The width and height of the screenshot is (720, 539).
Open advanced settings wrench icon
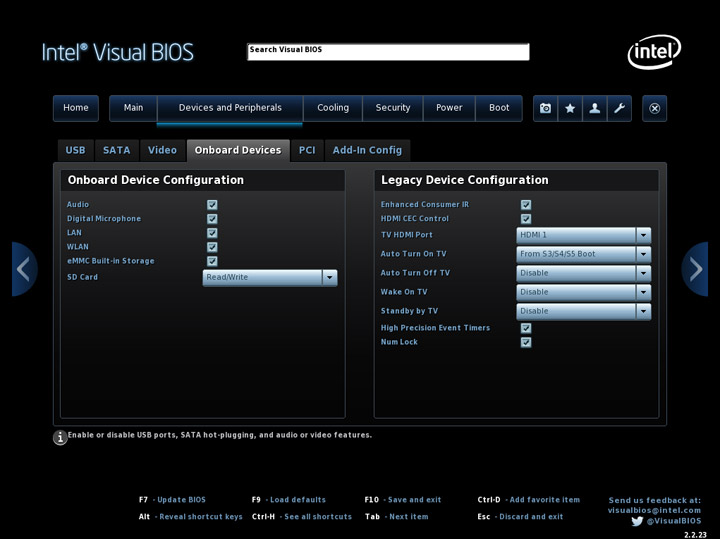click(619, 108)
